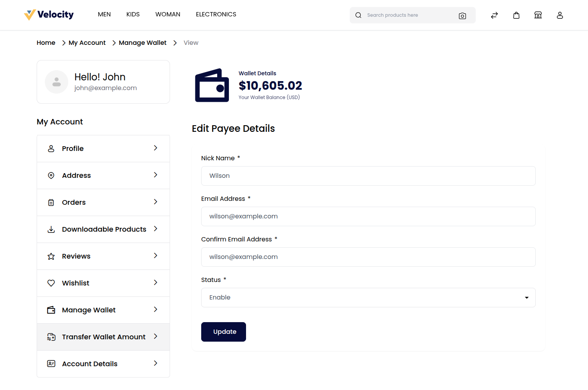Click the profile avatar next to Hello! John
The image size is (588, 390).
(x=56, y=82)
